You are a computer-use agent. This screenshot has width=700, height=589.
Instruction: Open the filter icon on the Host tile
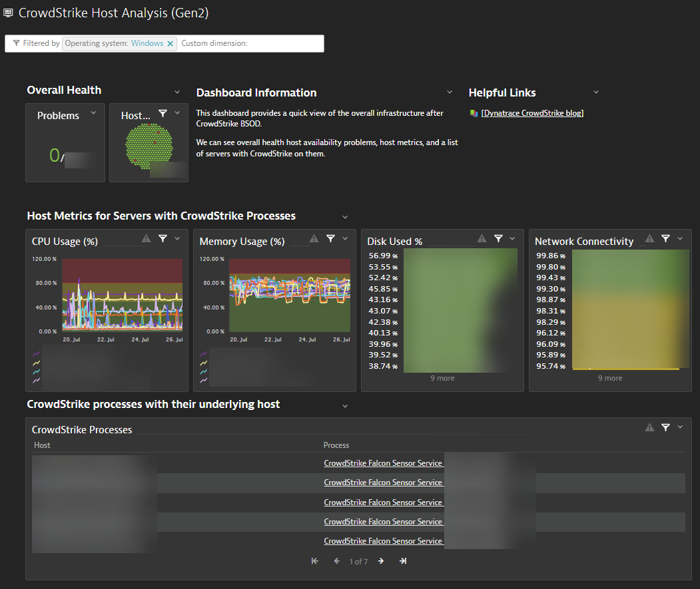(x=164, y=112)
